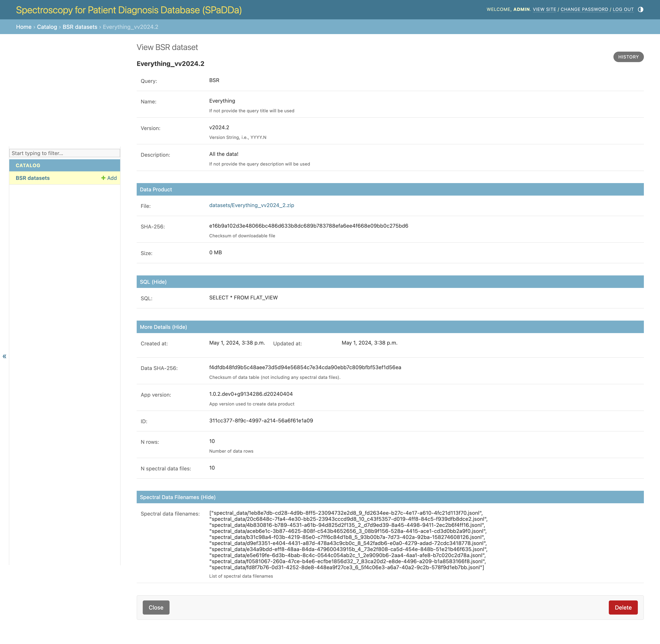This screenshot has width=660, height=644.
Task: Click the Data SHA-256 value starting f4dfdb48
Action: 305,367
